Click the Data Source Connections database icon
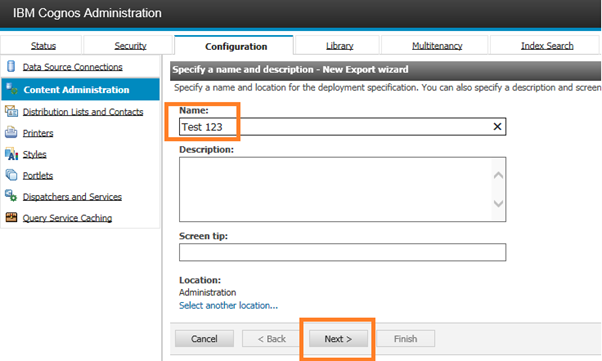602x361 pixels. pyautogui.click(x=11, y=66)
